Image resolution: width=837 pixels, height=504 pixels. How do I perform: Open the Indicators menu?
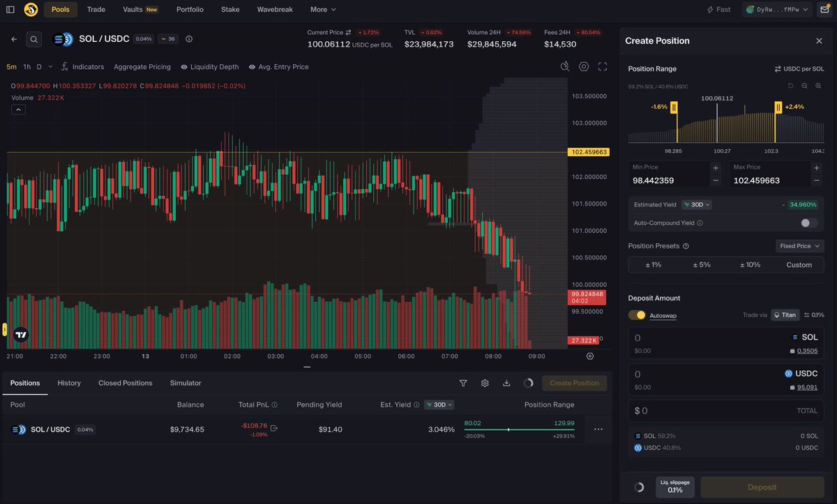click(x=82, y=67)
